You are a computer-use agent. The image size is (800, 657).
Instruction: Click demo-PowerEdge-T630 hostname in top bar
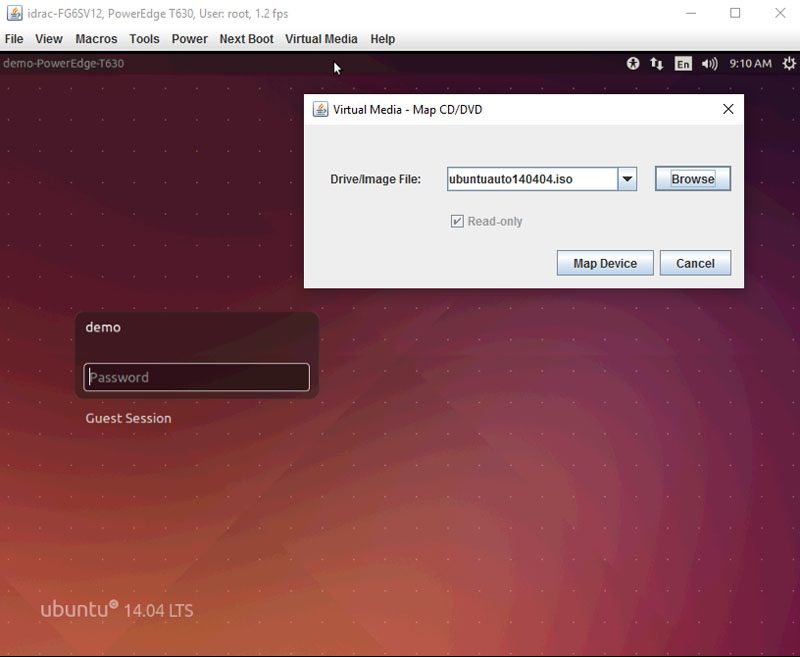click(64, 63)
